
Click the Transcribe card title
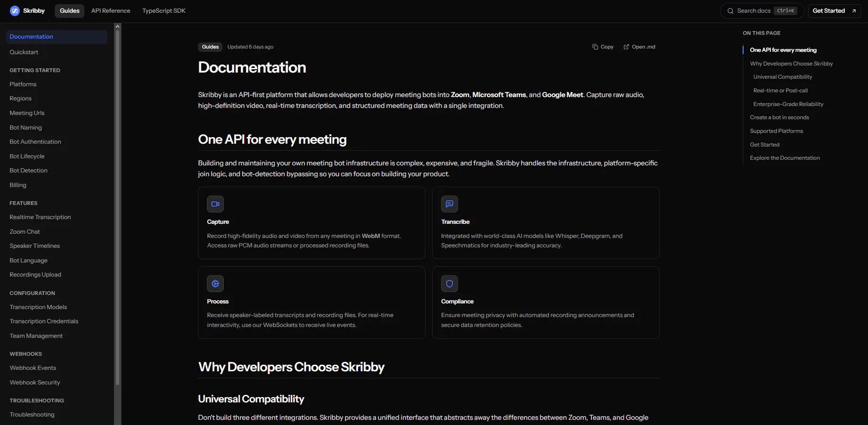455,222
